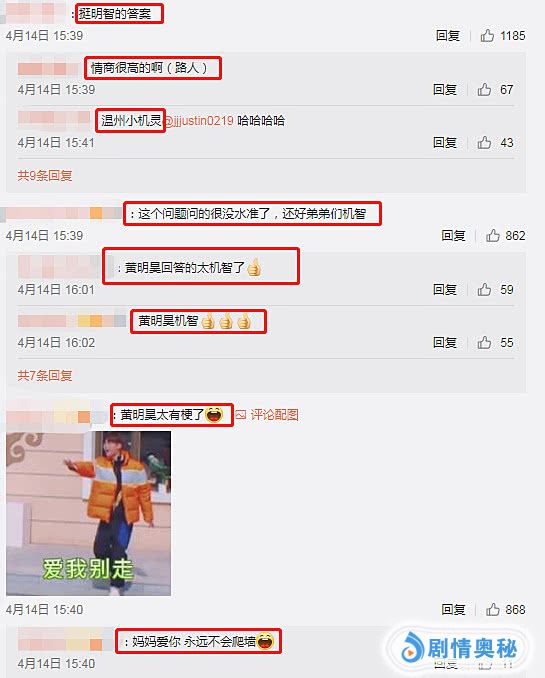Click the 评论配图 link text
This screenshot has width=545, height=678.
[x=274, y=415]
